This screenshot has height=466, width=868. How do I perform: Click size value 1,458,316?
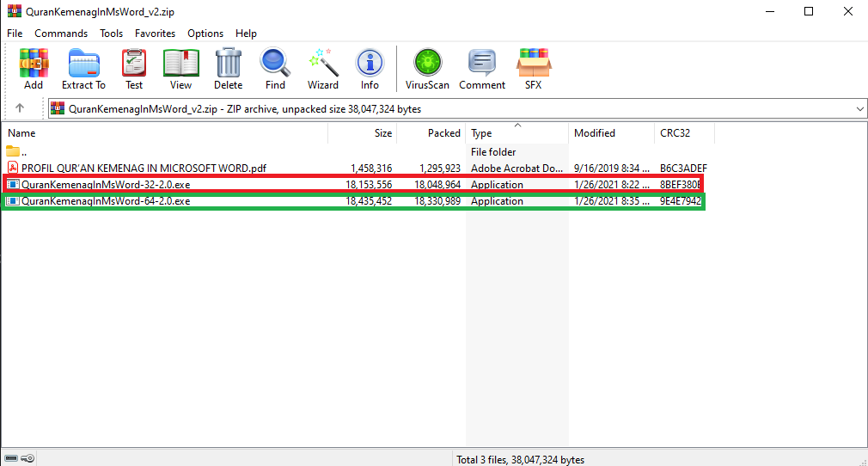(371, 168)
